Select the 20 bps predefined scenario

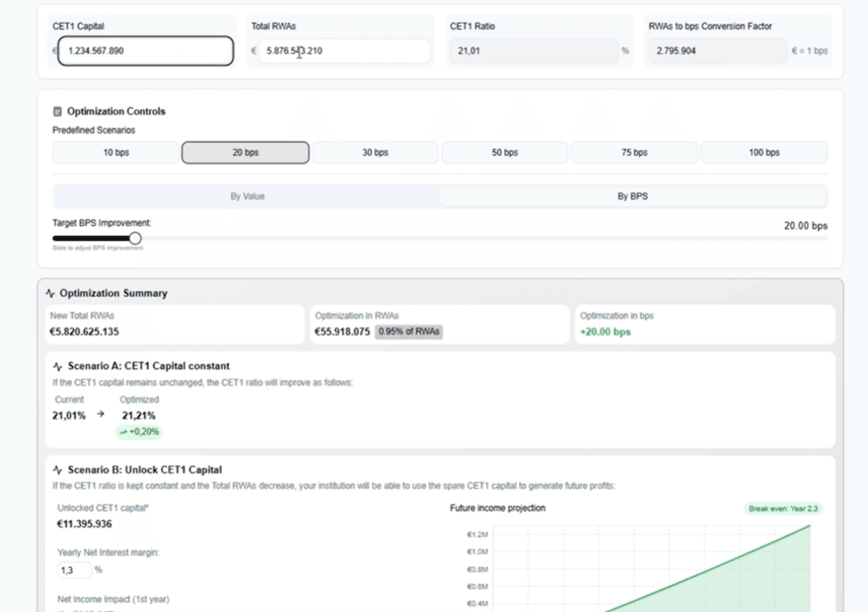pyautogui.click(x=245, y=153)
